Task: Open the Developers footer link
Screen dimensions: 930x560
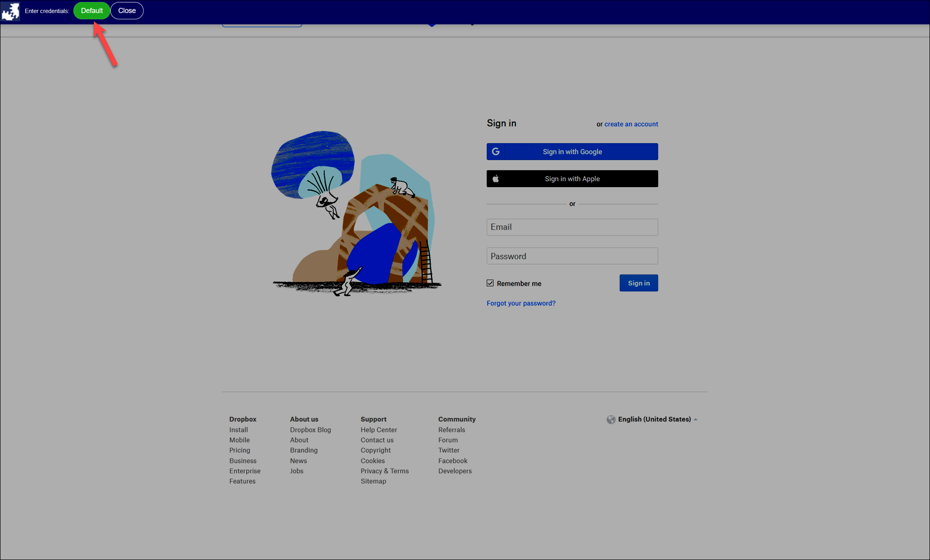Action: (455, 471)
